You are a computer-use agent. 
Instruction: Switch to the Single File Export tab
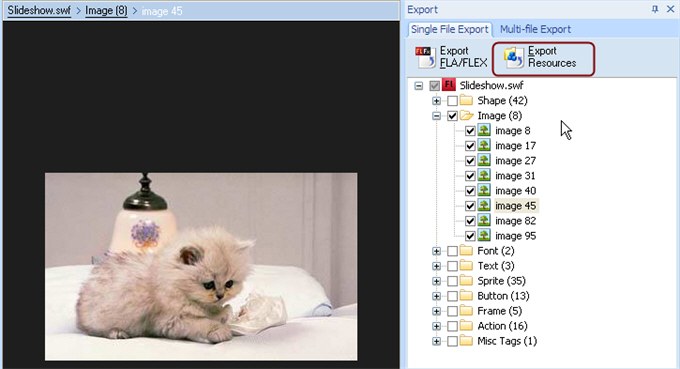pyautogui.click(x=450, y=29)
